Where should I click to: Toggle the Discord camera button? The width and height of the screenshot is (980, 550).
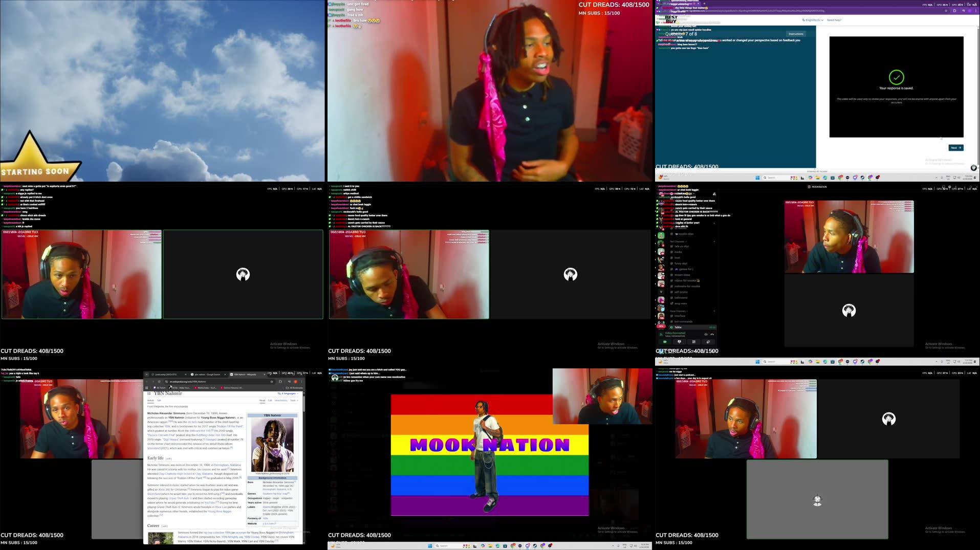[665, 342]
